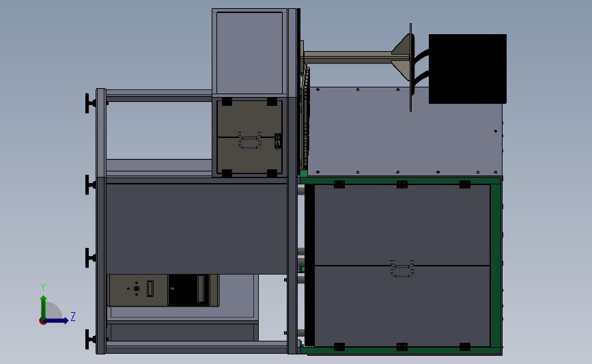Select the computer tower inside the lower frame

click(x=163, y=290)
